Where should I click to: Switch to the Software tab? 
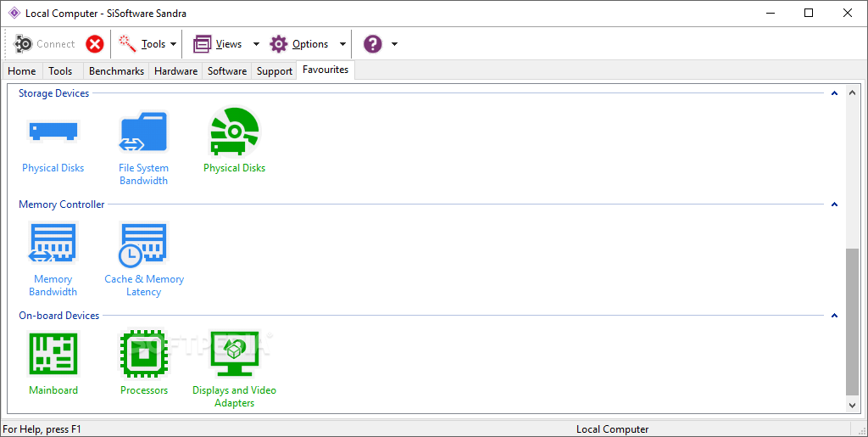pyautogui.click(x=227, y=71)
